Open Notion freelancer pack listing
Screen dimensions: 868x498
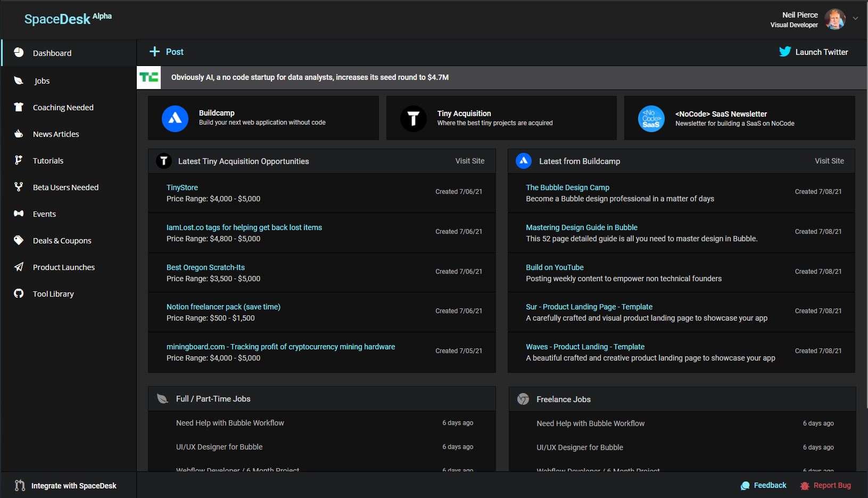click(x=224, y=307)
